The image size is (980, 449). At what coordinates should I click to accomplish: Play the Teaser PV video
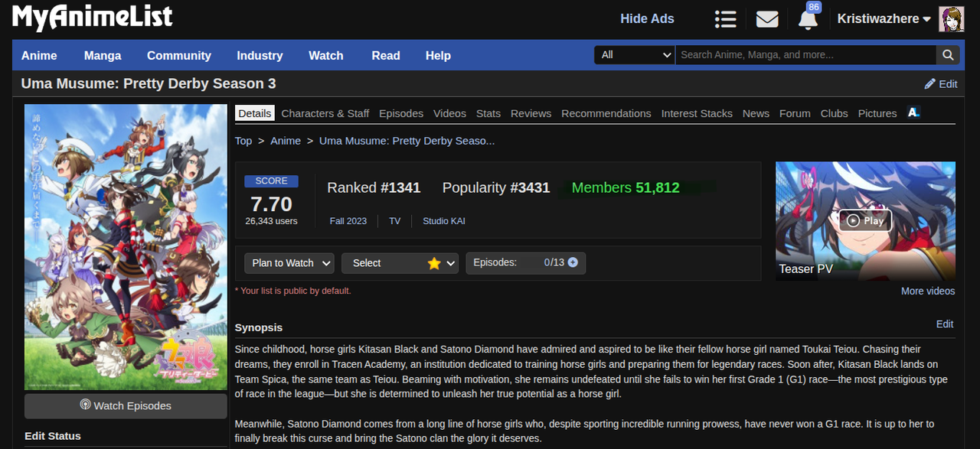coord(865,220)
